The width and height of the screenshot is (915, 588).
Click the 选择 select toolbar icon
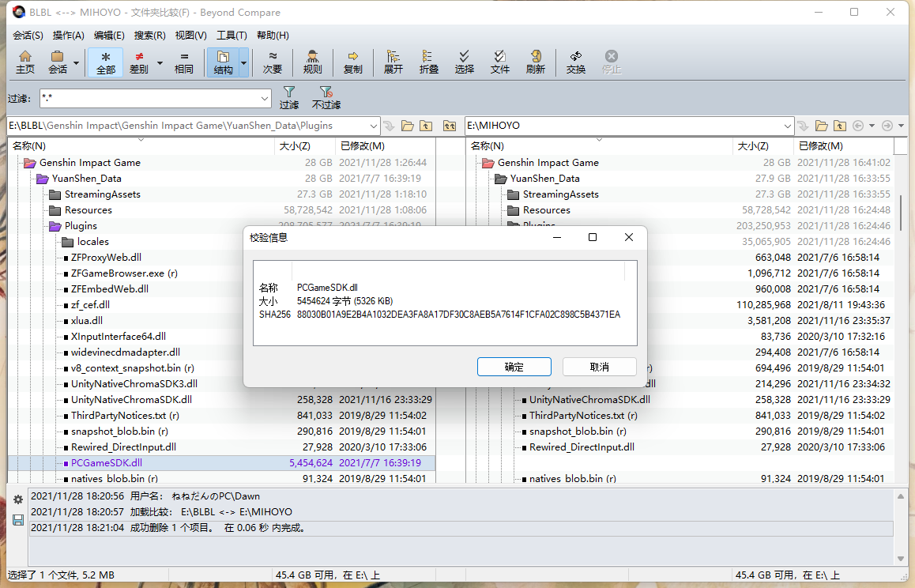[x=465, y=62]
